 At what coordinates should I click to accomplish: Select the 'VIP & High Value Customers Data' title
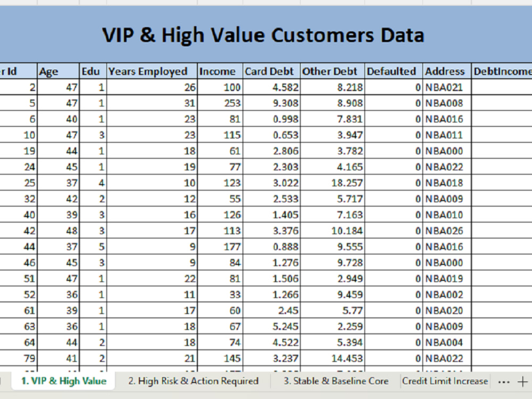[263, 35]
